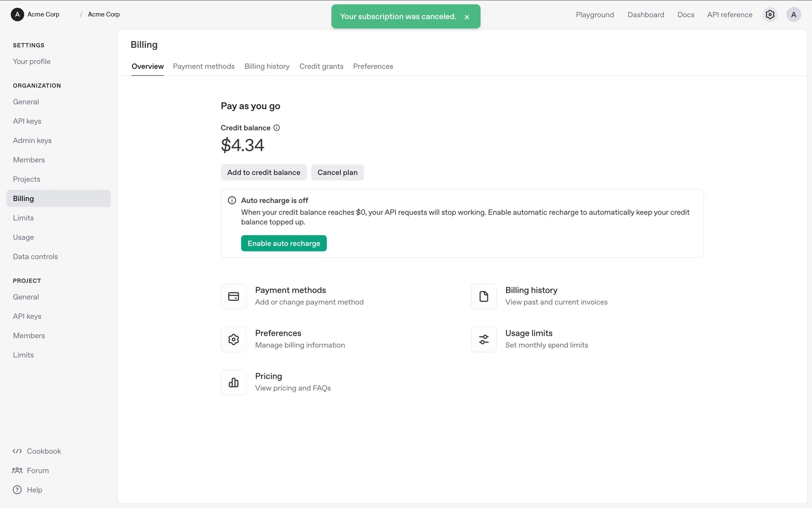Click the Acme Corp organization avatar icon
The image size is (812, 508).
pos(17,14)
